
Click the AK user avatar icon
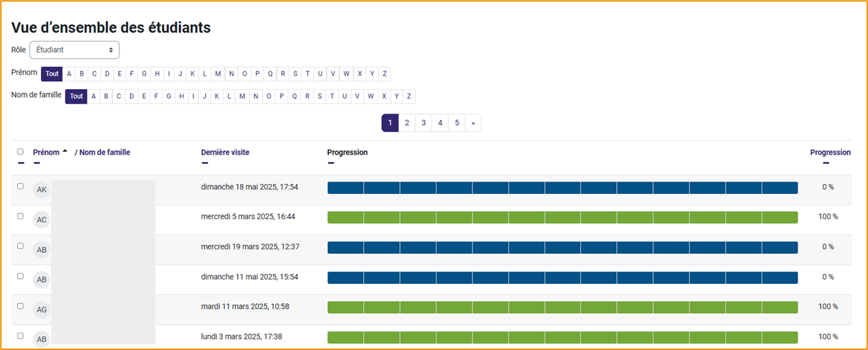tap(42, 190)
